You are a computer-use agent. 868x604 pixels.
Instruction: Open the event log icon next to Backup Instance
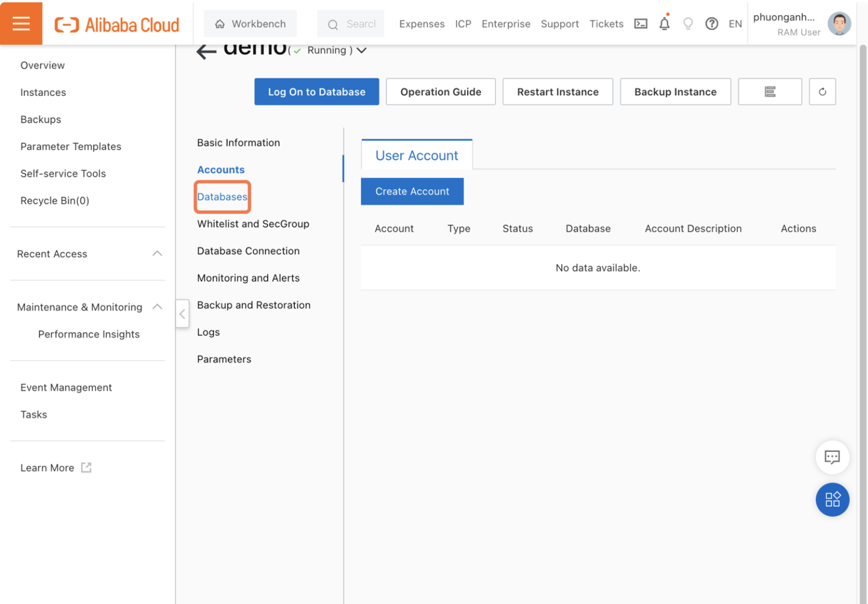770,91
